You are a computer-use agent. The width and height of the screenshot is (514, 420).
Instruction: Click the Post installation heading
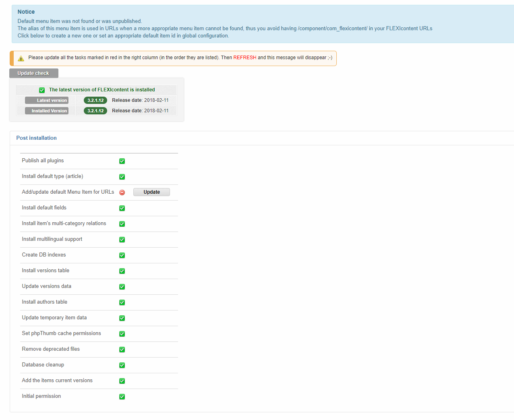click(37, 138)
